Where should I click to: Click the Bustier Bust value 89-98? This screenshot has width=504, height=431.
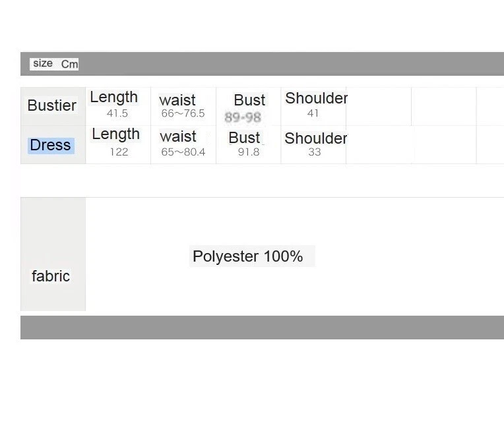(243, 117)
